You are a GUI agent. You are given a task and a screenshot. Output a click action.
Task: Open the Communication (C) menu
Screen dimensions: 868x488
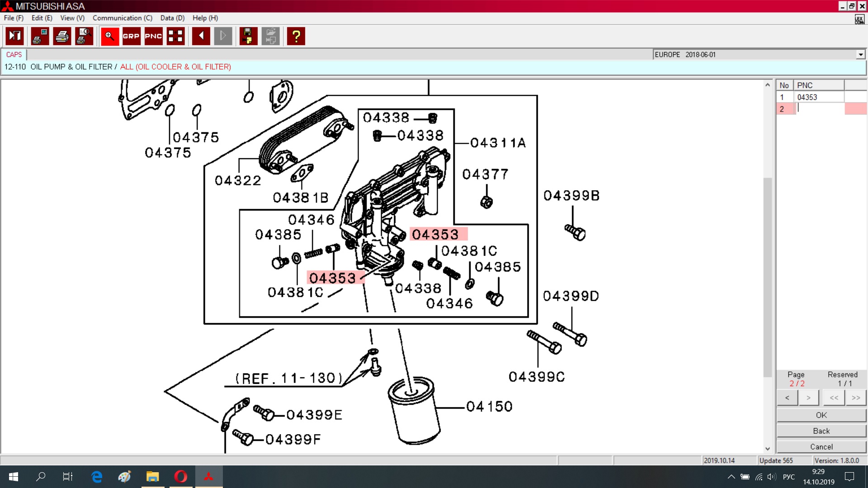click(123, 18)
